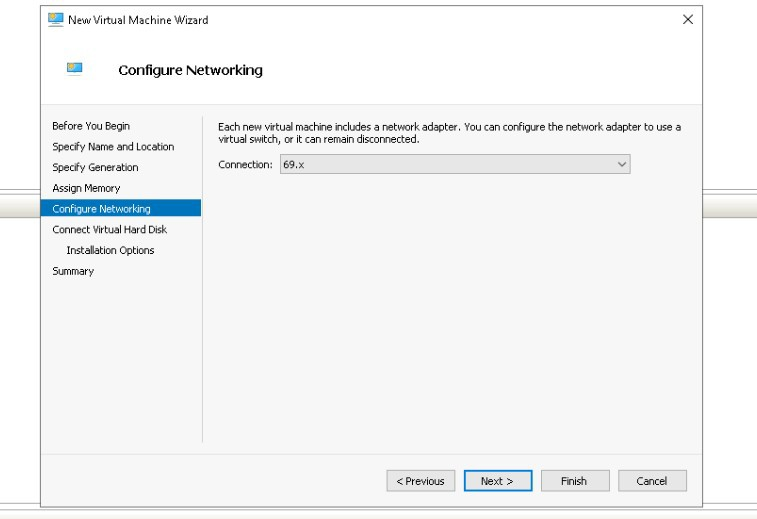Click the Connection field label
The width and height of the screenshot is (757, 519).
click(245, 164)
